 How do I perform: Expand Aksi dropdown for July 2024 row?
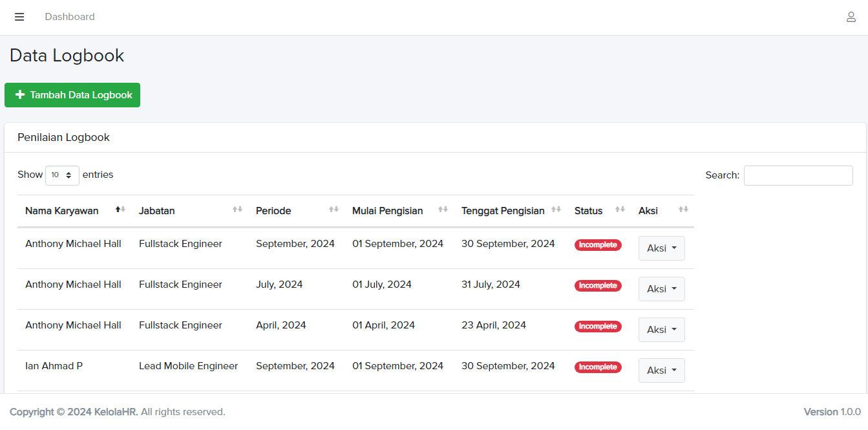click(661, 289)
